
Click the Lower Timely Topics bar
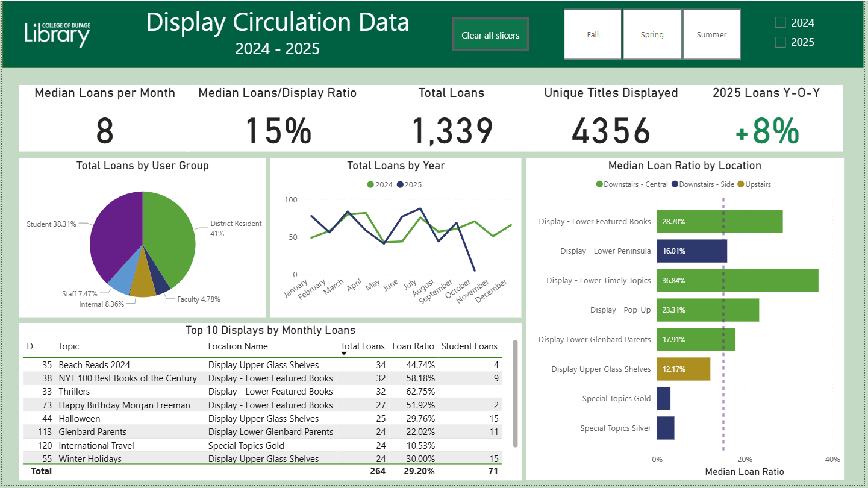(x=737, y=281)
